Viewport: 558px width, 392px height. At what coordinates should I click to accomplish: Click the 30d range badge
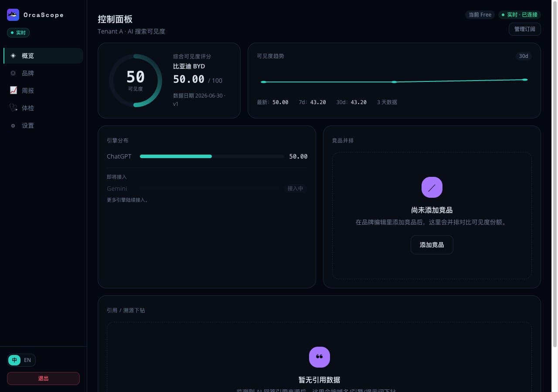524,56
